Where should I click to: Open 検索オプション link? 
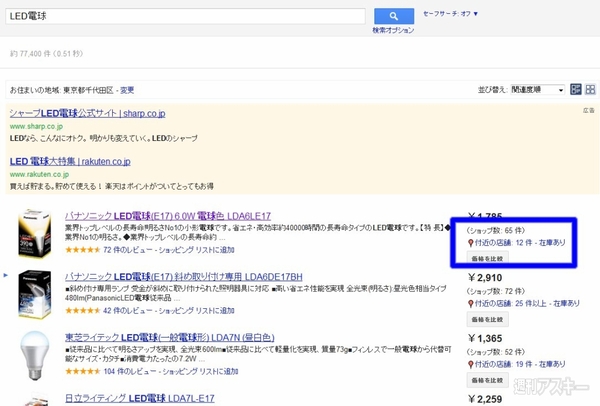coord(393,30)
